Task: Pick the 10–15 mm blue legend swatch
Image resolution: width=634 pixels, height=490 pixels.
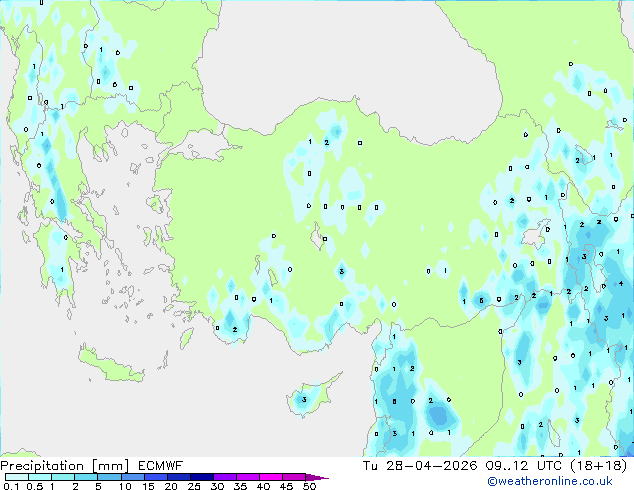Action: coord(132,477)
